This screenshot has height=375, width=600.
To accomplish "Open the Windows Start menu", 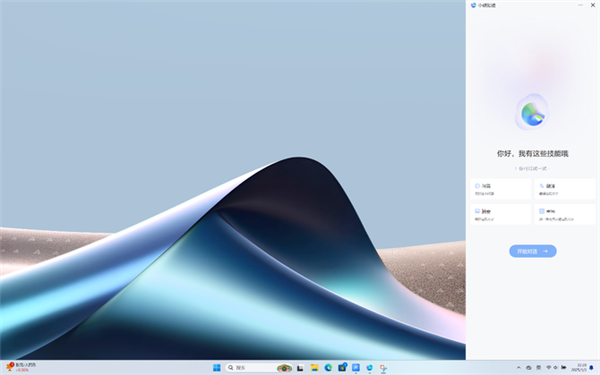I will point(217,368).
